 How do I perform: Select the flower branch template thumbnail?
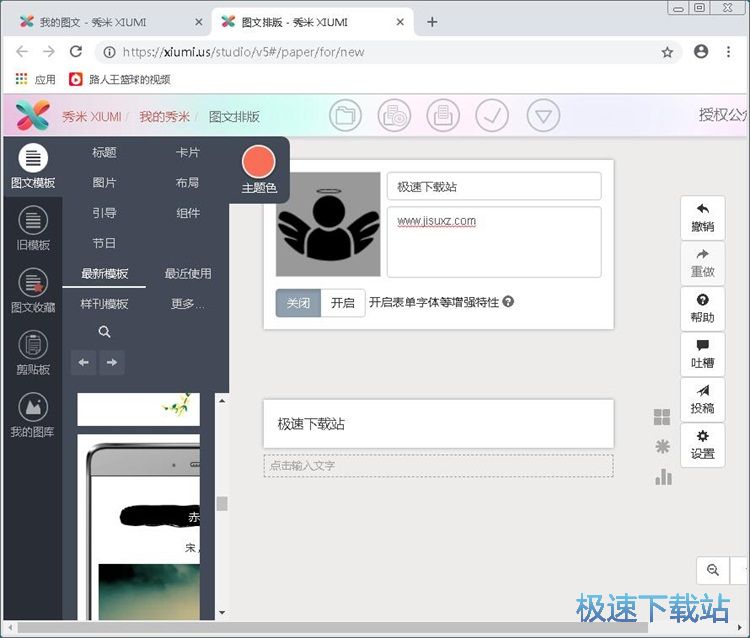coord(139,409)
